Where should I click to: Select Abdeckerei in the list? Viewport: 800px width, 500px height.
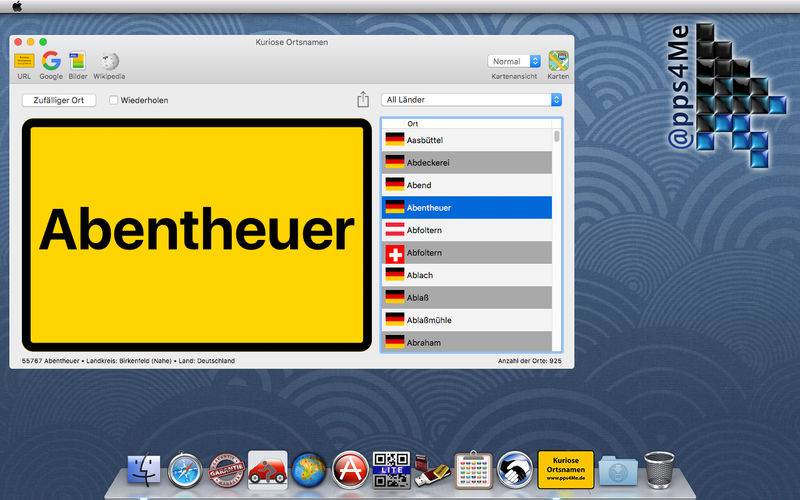coord(467,162)
